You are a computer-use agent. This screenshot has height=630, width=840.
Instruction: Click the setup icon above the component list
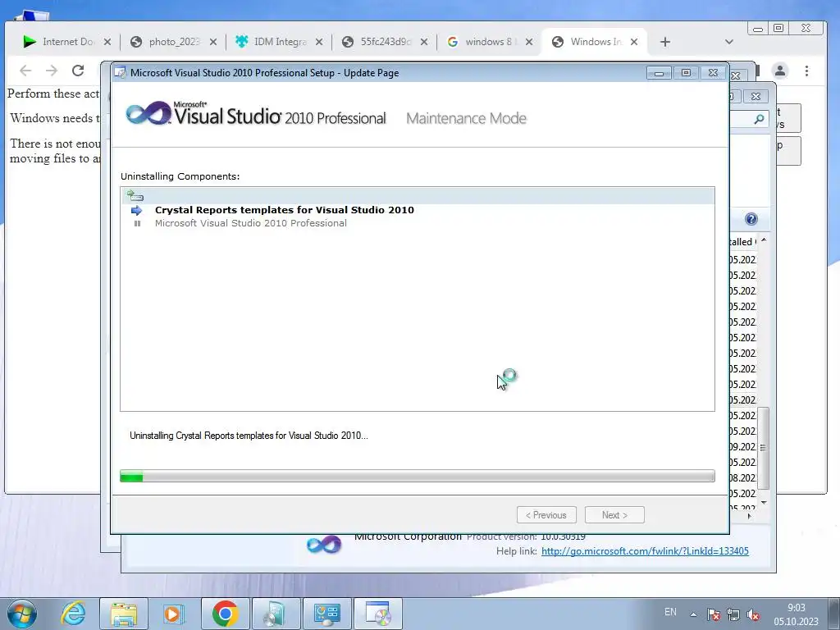pyautogui.click(x=135, y=195)
